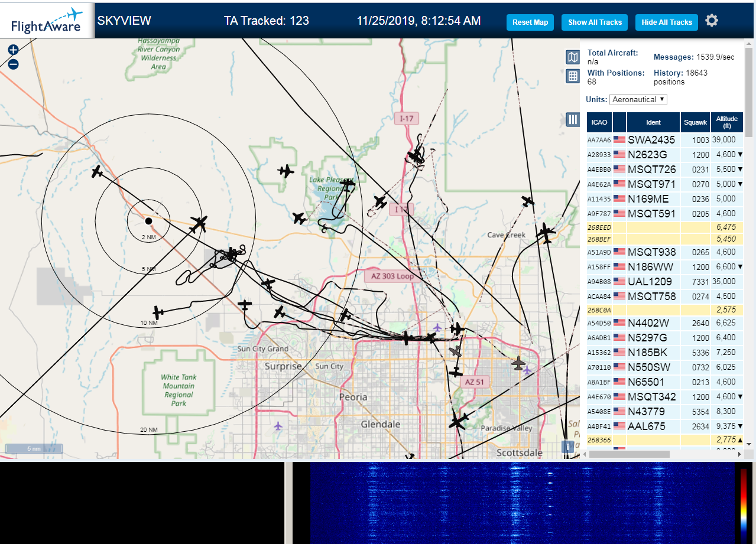This screenshot has width=756, height=544.
Task: Click US flag in AAL675 row
Action: pyautogui.click(x=619, y=426)
